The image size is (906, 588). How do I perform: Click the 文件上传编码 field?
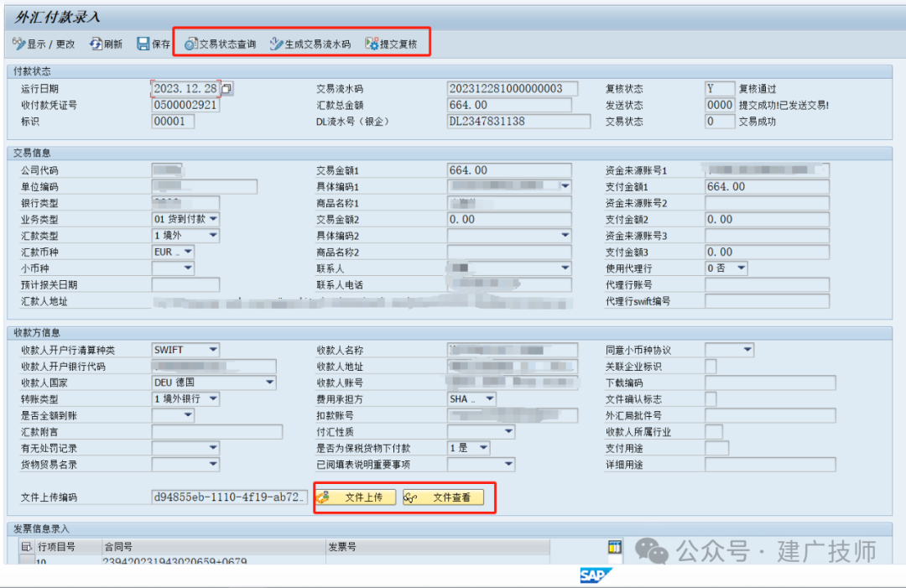[229, 497]
